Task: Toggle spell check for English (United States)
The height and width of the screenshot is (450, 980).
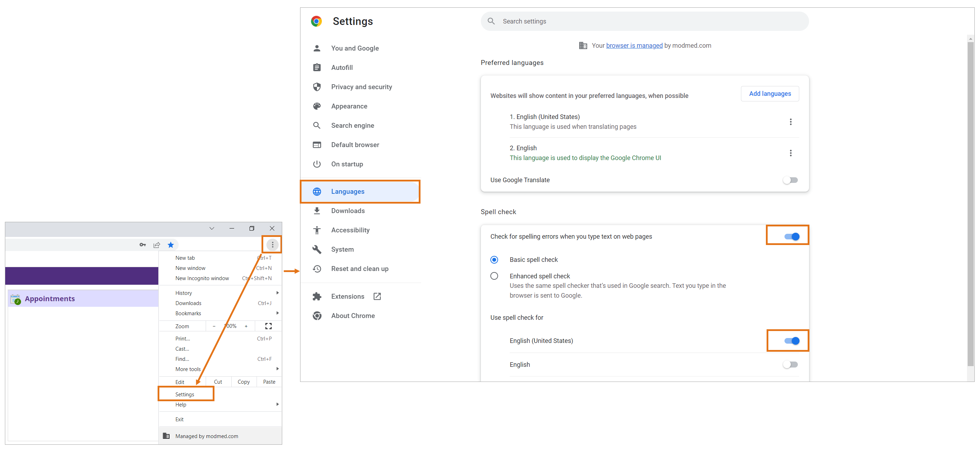Action: click(792, 341)
